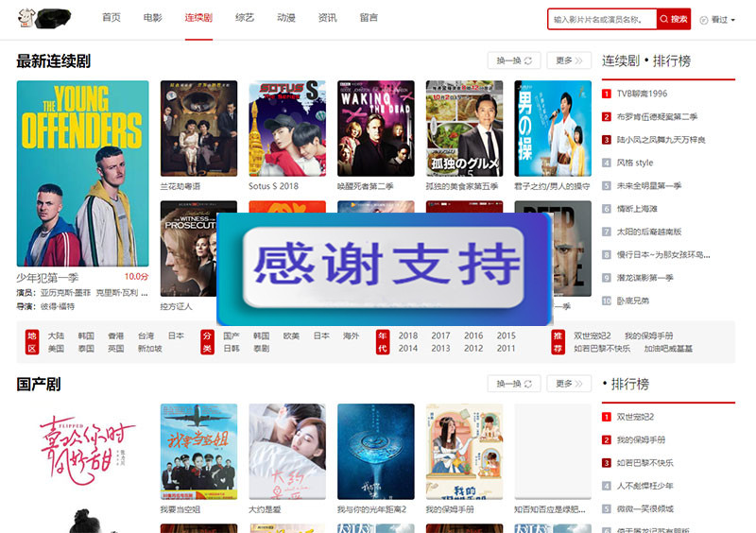756x533 pixels.
Task: Focus the search box for film or actor name
Action: pos(603,19)
